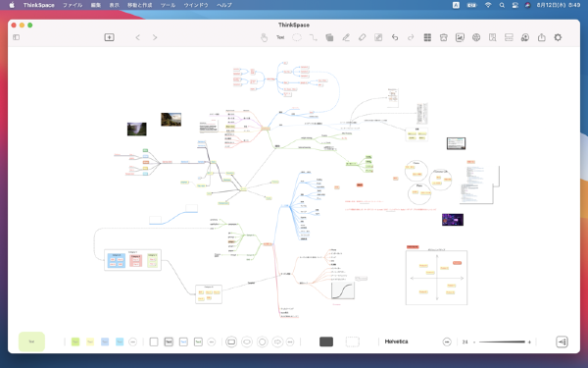The height and width of the screenshot is (368, 588).
Task: Pick the green Text style preset
Action: point(75,342)
